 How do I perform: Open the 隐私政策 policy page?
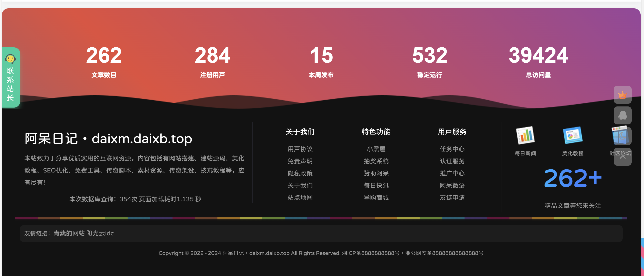[x=300, y=173]
